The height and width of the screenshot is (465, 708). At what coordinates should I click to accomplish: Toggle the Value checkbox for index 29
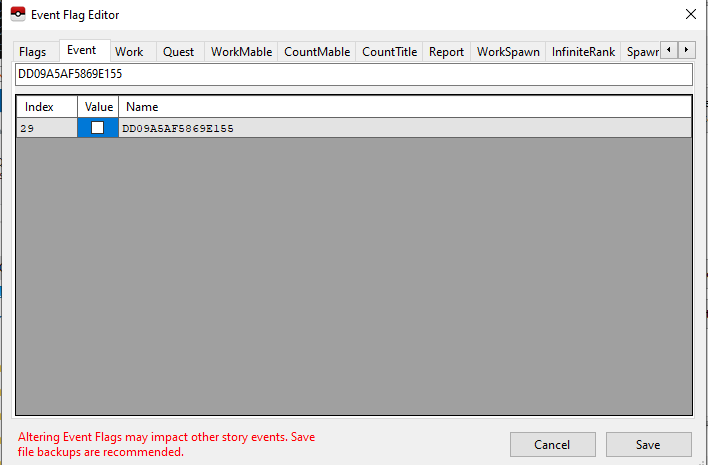tap(97, 128)
